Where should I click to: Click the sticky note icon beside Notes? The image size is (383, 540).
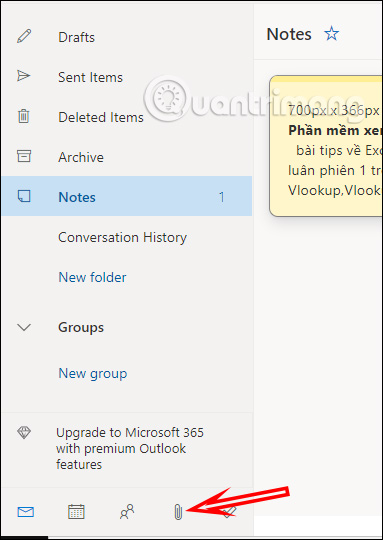coord(24,196)
